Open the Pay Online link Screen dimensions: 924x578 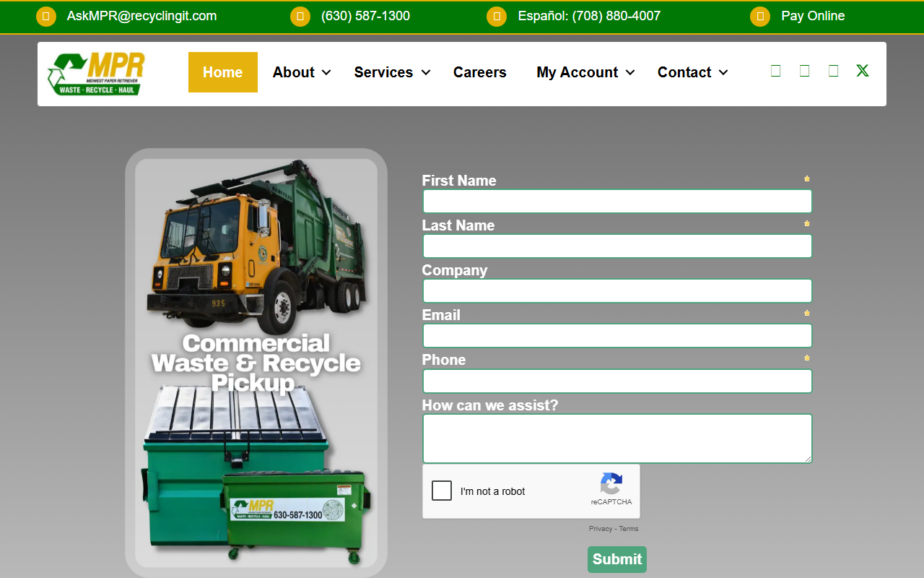click(813, 16)
